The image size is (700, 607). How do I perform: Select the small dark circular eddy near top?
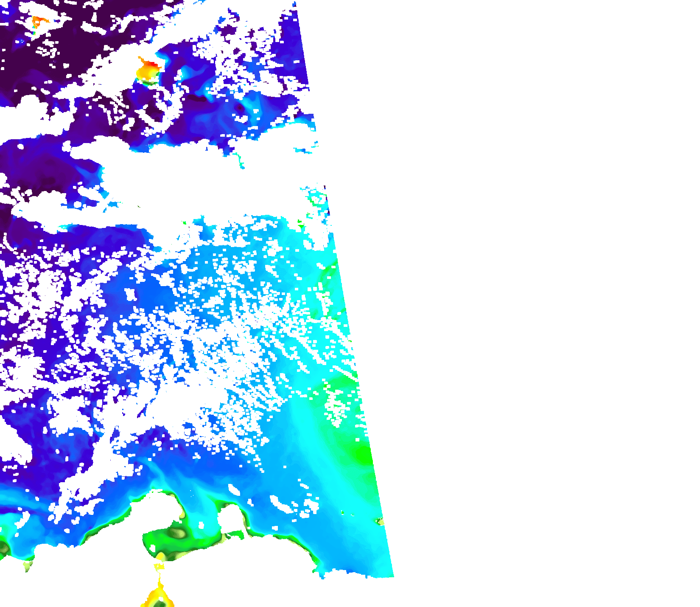point(241,108)
